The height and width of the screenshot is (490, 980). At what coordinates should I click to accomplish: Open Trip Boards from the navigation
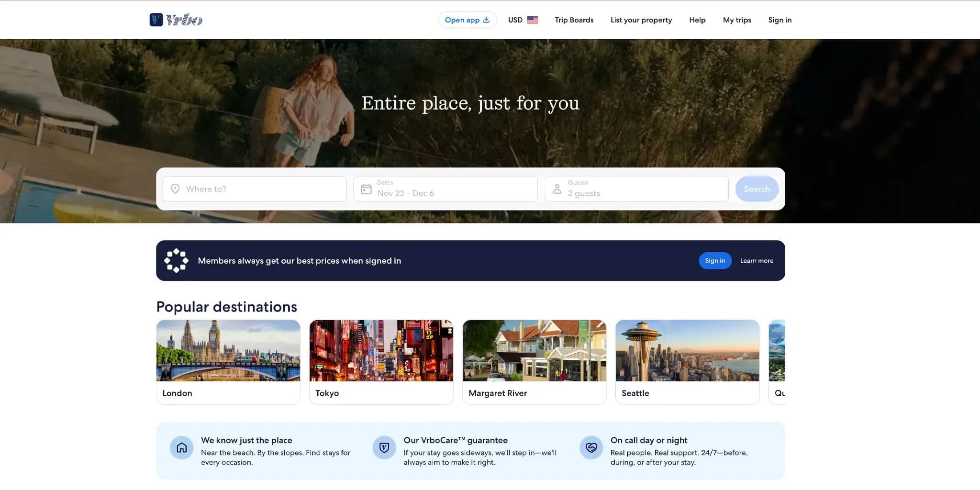point(574,20)
